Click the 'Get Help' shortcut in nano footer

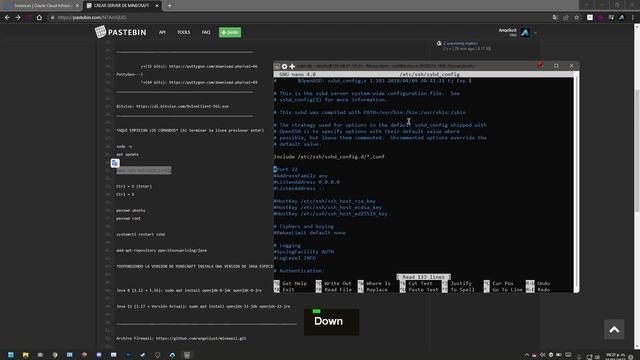(x=290, y=283)
